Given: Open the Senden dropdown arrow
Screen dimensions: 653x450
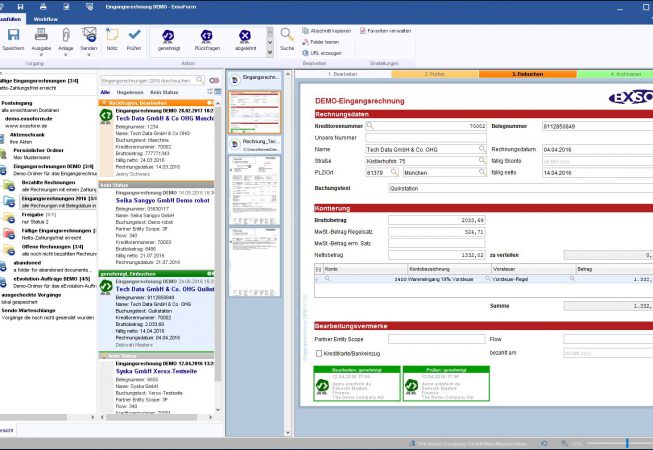Looking at the screenshot, I should pos(89,55).
